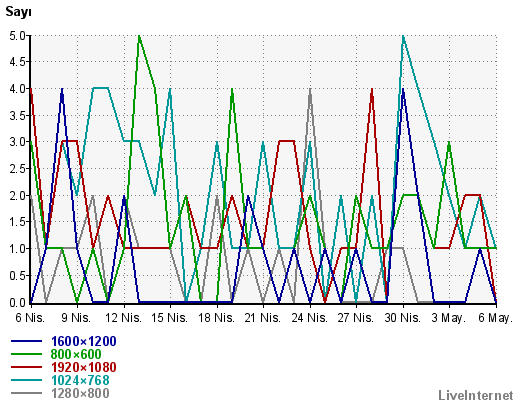Screen dimensions: 520x405
Task: Click the green 800×600 peak at 5.0
Action: 139,36
